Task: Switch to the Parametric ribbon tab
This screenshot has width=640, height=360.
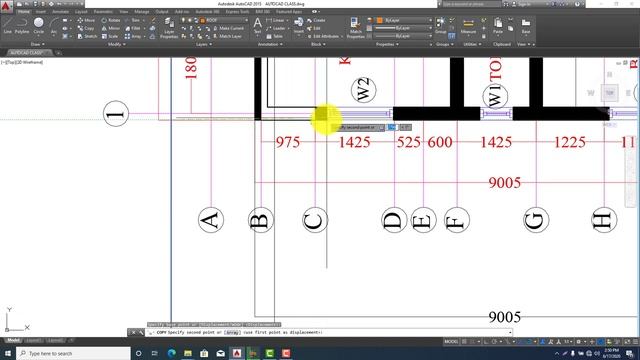Action: tap(103, 12)
